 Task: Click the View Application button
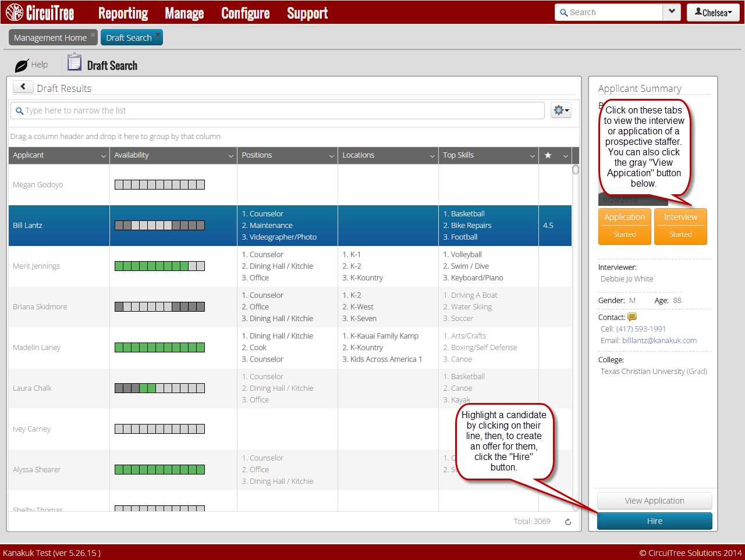tap(654, 501)
